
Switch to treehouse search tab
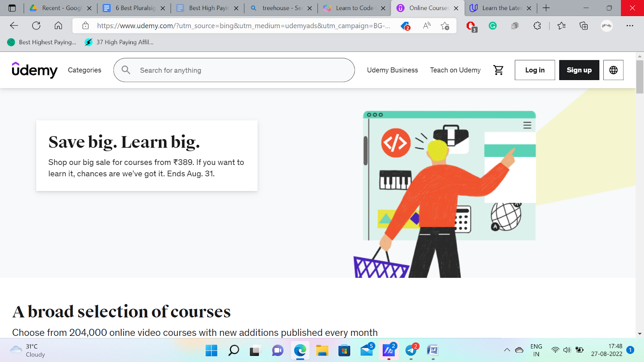coord(281,8)
